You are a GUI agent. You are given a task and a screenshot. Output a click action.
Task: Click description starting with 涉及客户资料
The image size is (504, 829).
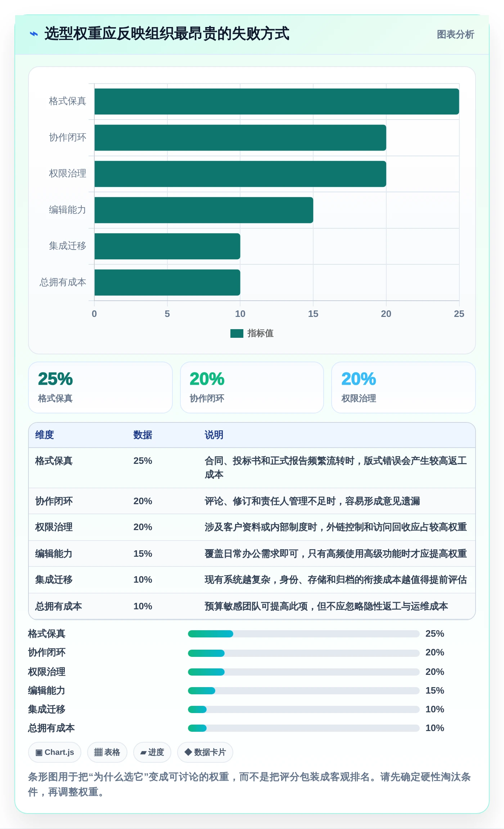[x=336, y=527]
